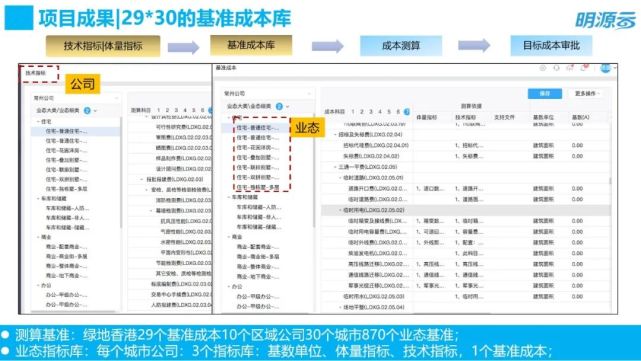Select level 2 next to 测算科目 in 技术指标 window
Screen dimensions: 641x361
point(167,110)
